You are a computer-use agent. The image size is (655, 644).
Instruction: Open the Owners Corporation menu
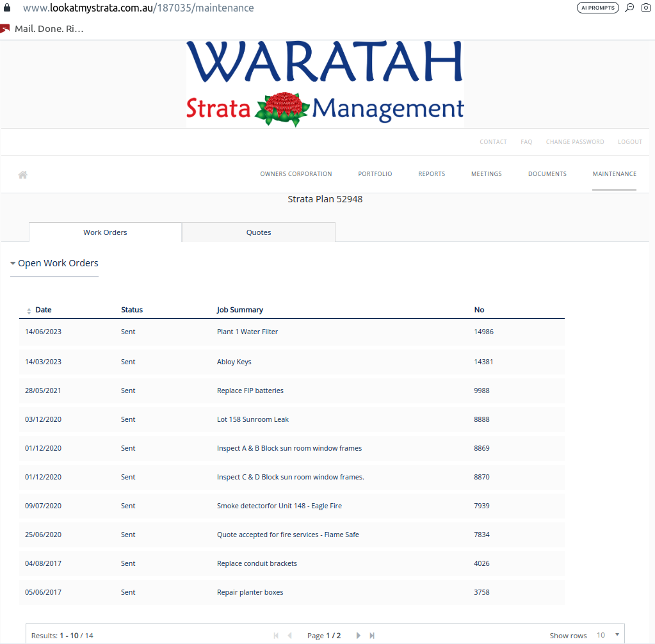tap(296, 173)
